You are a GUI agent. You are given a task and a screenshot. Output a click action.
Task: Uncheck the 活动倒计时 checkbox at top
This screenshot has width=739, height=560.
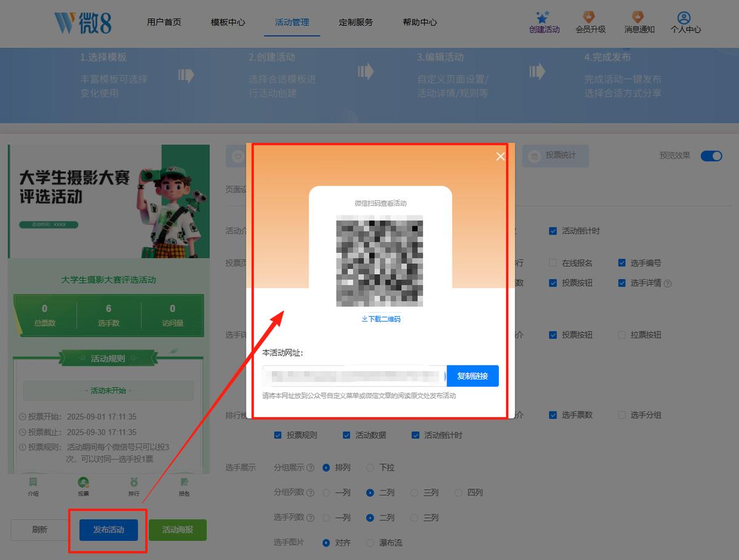point(553,231)
